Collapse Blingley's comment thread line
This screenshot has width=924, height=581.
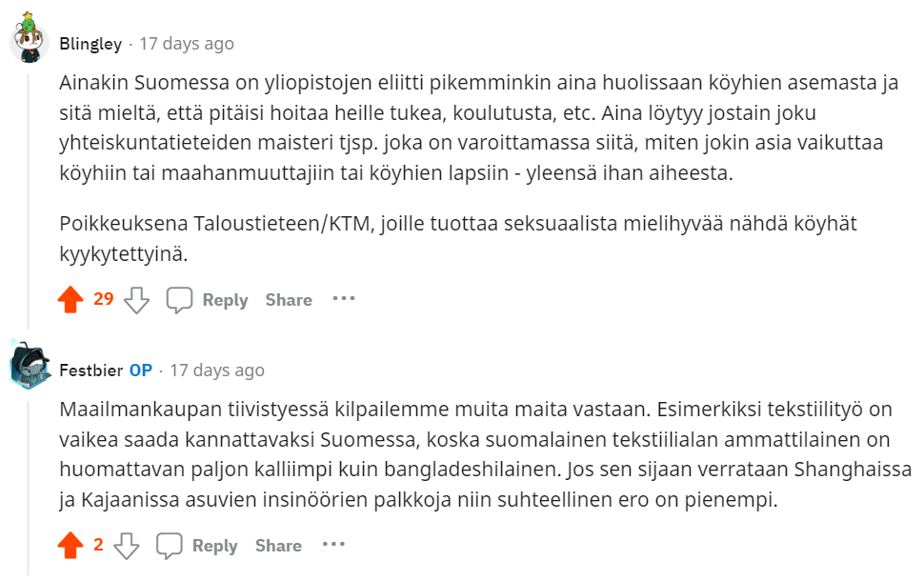point(30,190)
